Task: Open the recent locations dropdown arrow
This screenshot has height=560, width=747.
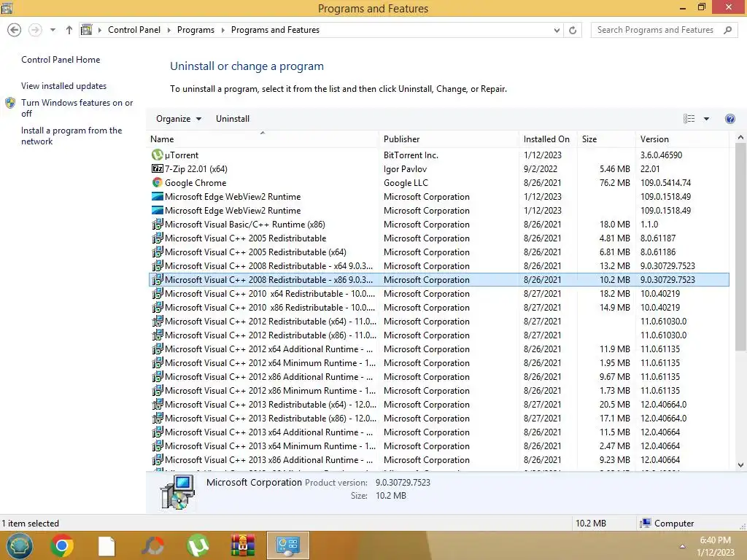Action: (x=53, y=30)
